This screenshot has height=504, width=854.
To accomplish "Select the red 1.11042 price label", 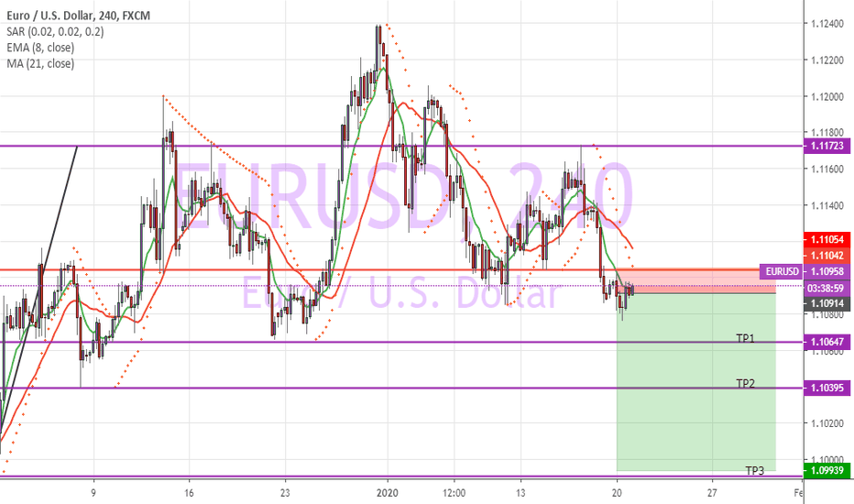I will (826, 256).
